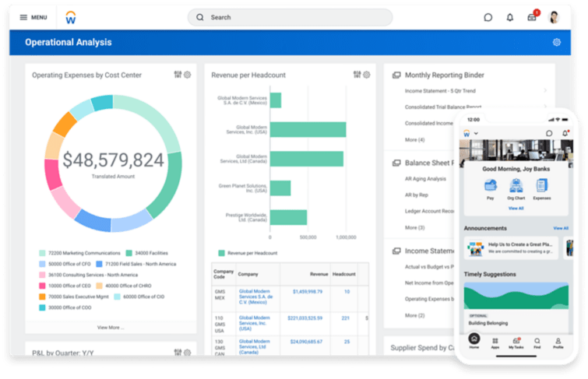This screenshot has height=379, width=588.
Task: Toggle 60000 Office of CIO legend swatch
Action: pyautogui.click(x=118, y=297)
